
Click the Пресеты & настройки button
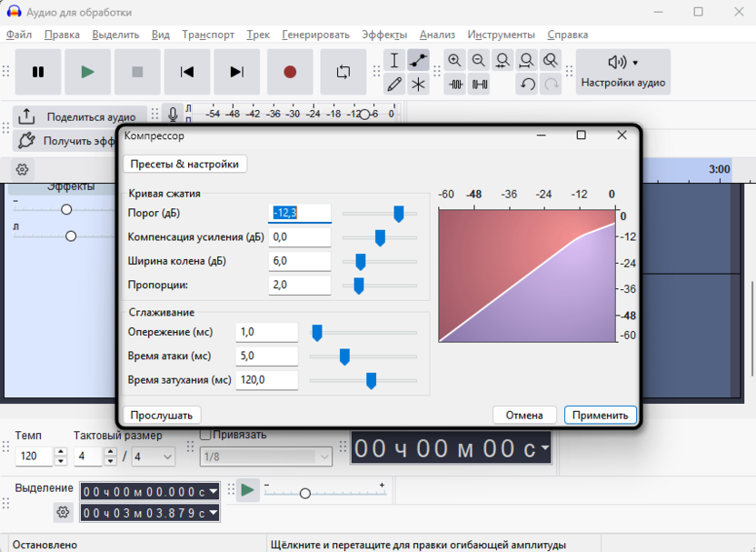point(184,164)
